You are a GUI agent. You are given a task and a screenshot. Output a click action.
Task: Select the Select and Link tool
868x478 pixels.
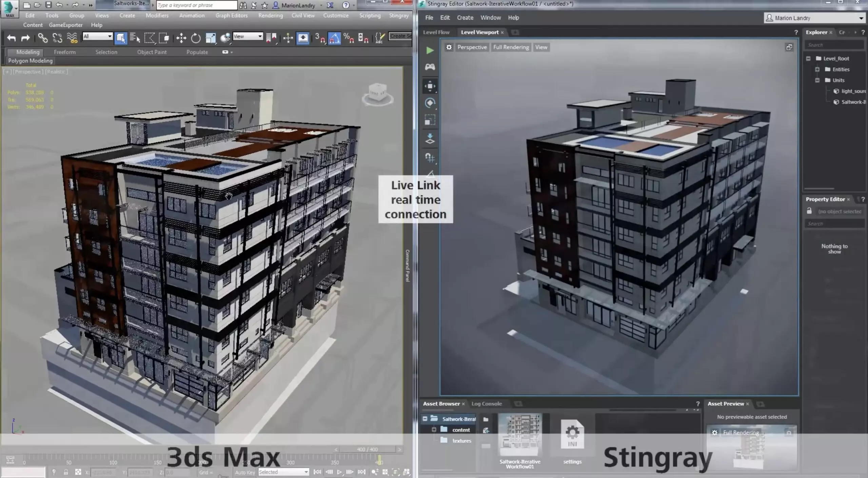[43, 38]
